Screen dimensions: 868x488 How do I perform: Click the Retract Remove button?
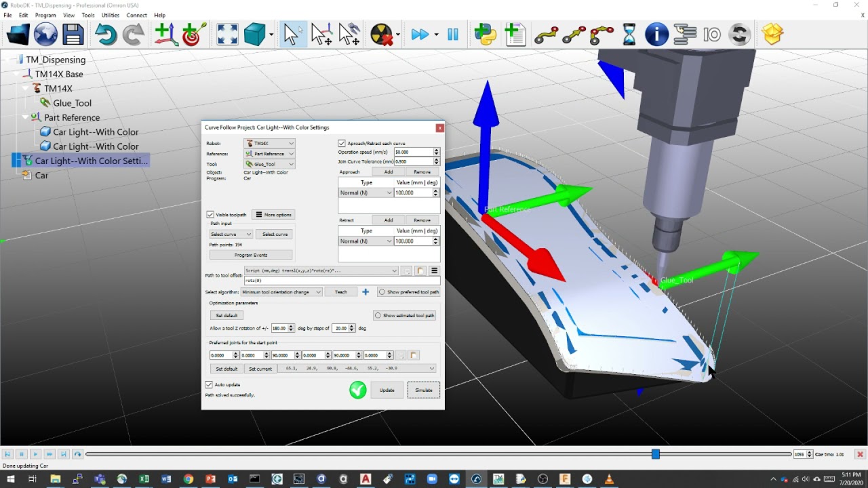(x=422, y=220)
